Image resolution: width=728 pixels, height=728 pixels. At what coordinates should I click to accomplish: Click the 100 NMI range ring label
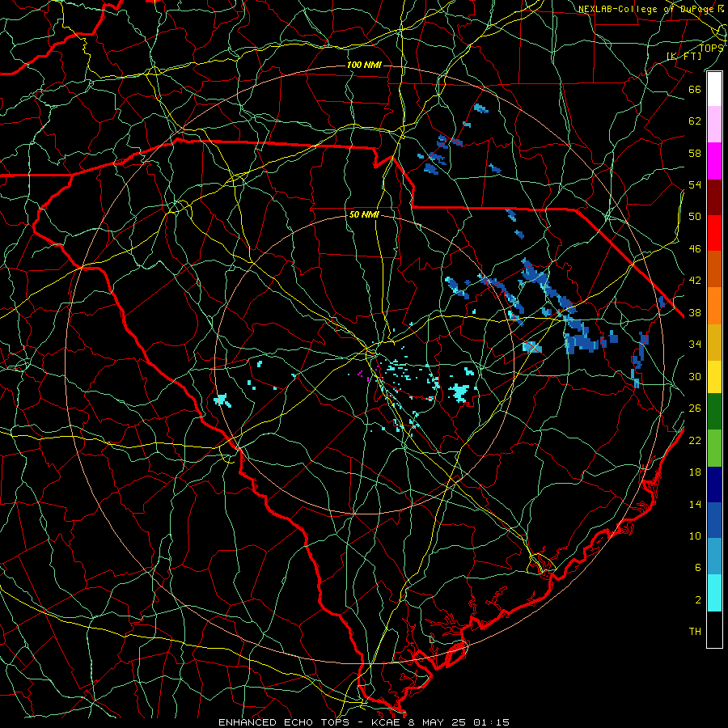click(364, 65)
